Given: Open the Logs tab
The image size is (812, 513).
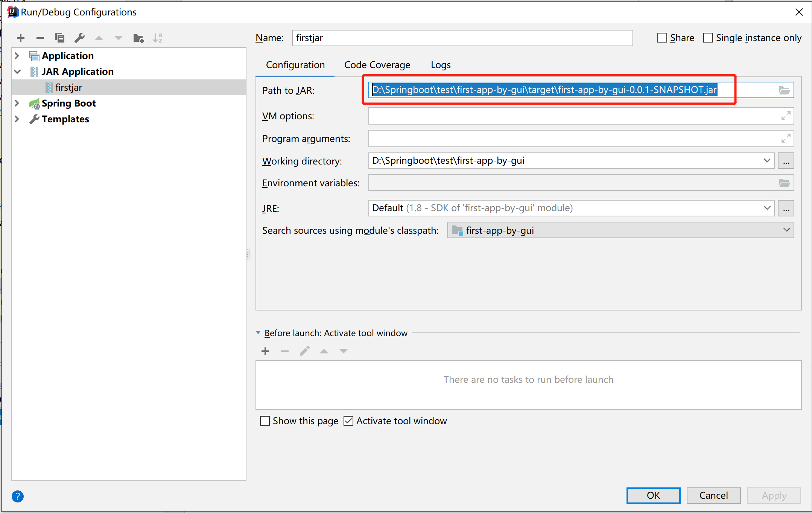Looking at the screenshot, I should 441,65.
